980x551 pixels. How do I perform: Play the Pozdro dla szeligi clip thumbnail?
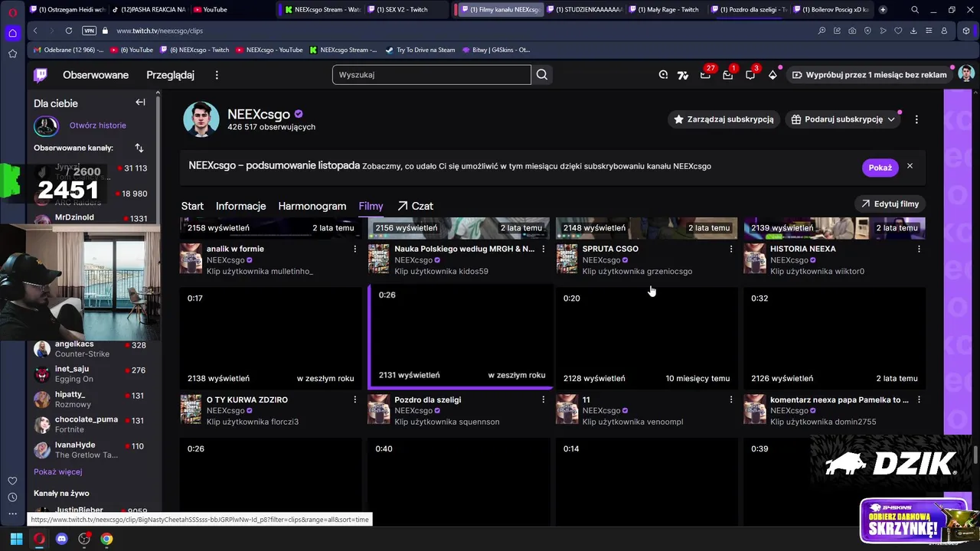tap(460, 336)
